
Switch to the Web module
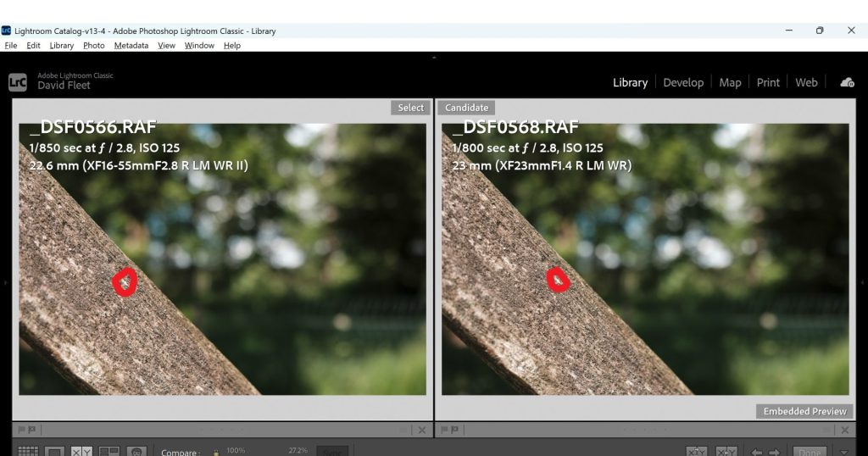point(806,82)
